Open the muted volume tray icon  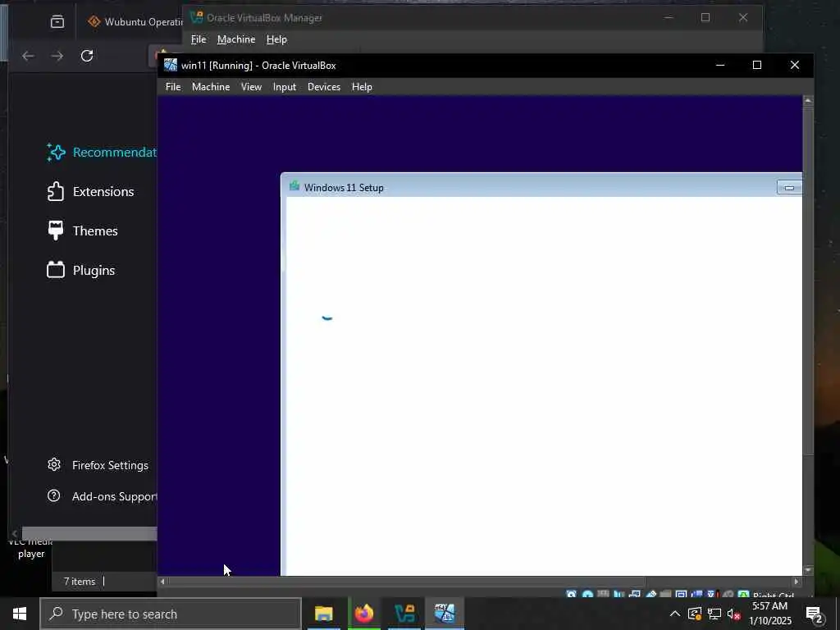tap(734, 614)
